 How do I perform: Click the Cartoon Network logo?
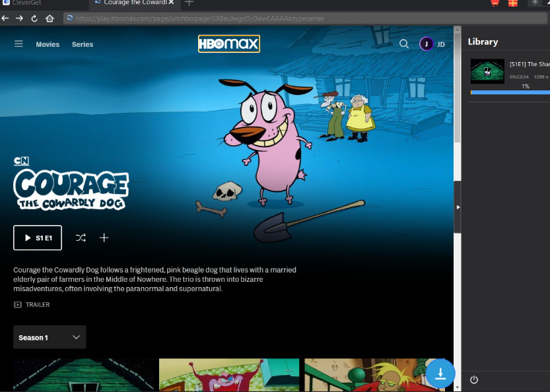point(21,161)
